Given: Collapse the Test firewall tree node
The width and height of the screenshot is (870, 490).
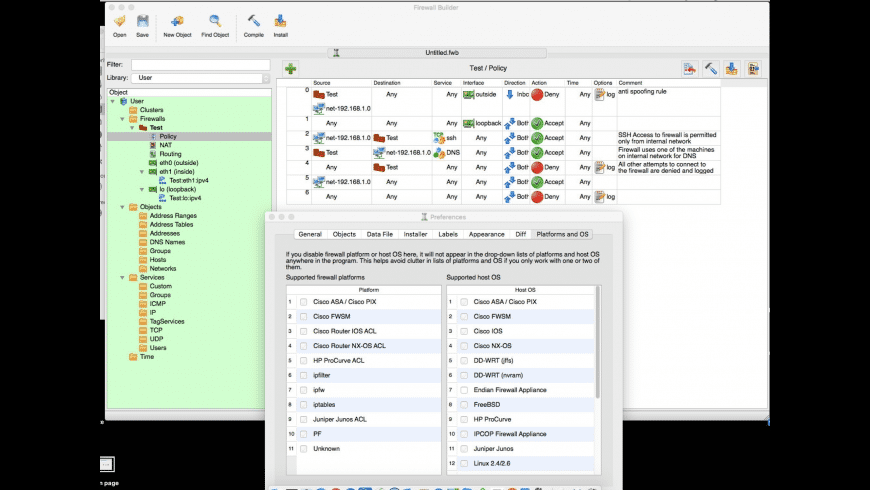Looking at the screenshot, I should pyautogui.click(x=133, y=128).
